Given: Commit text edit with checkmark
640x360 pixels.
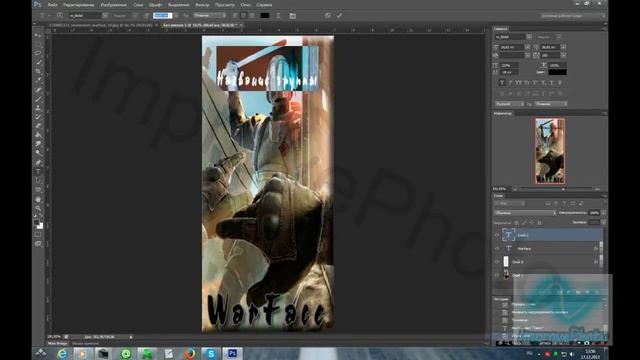Looking at the screenshot, I should click(339, 16).
